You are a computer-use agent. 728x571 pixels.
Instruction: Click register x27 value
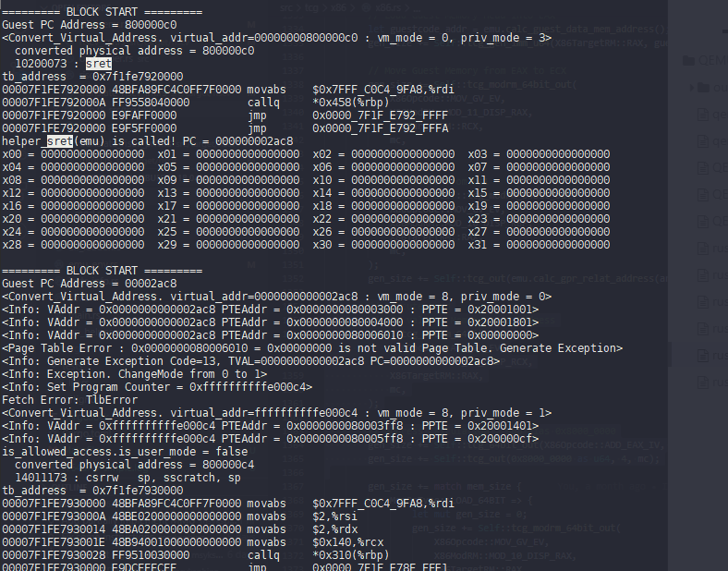[x=558, y=232]
